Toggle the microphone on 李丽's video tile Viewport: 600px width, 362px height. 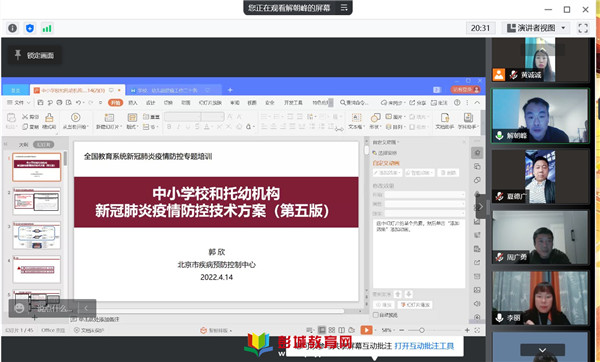(x=499, y=318)
